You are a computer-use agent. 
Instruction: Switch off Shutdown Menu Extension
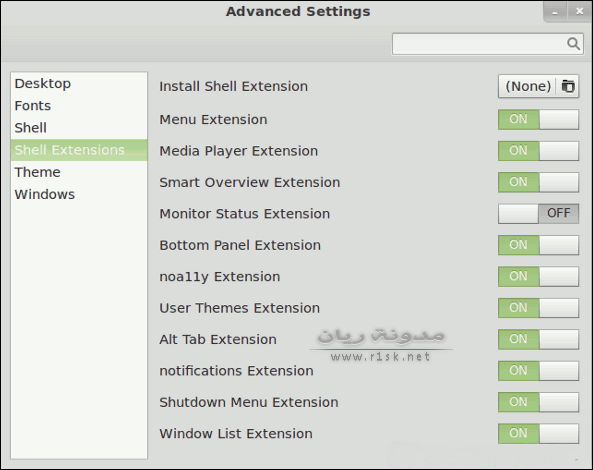tap(538, 402)
